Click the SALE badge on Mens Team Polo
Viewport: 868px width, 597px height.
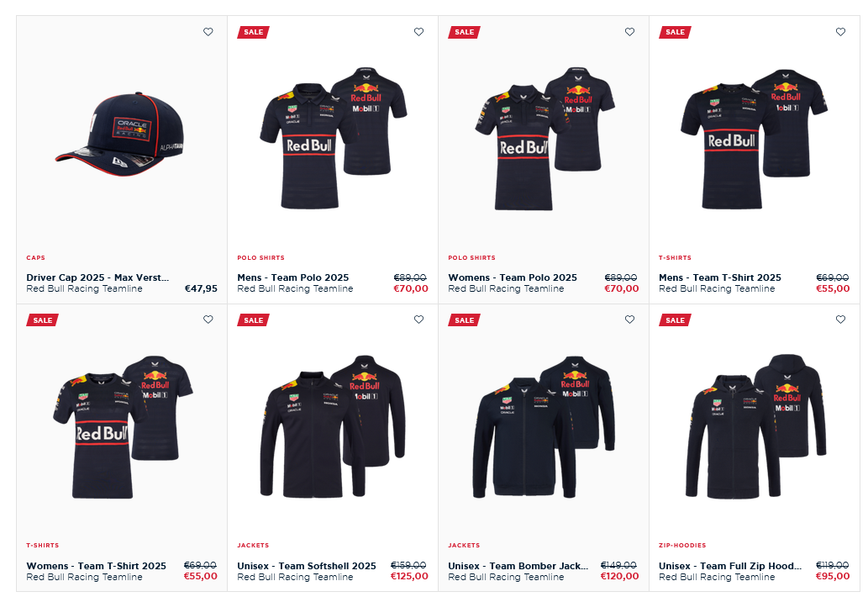[x=254, y=32]
